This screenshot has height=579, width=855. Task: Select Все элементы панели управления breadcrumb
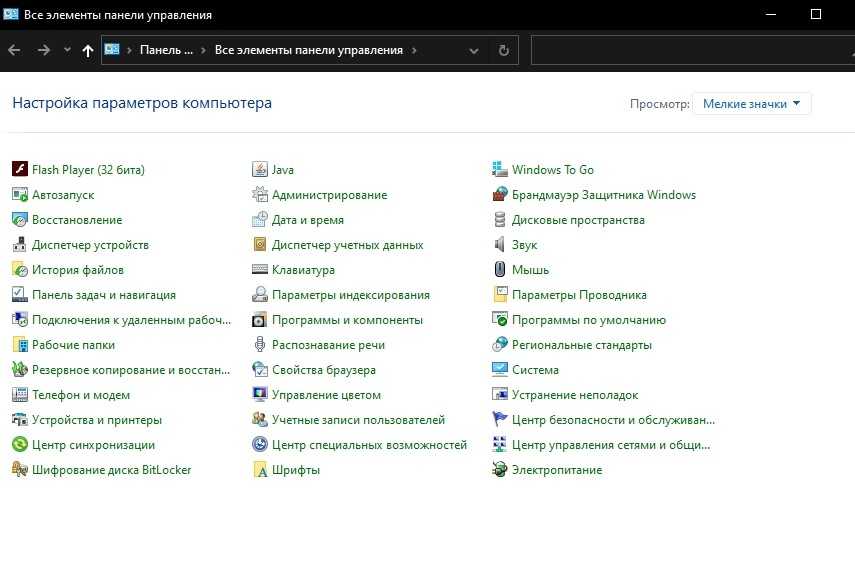tap(308, 50)
